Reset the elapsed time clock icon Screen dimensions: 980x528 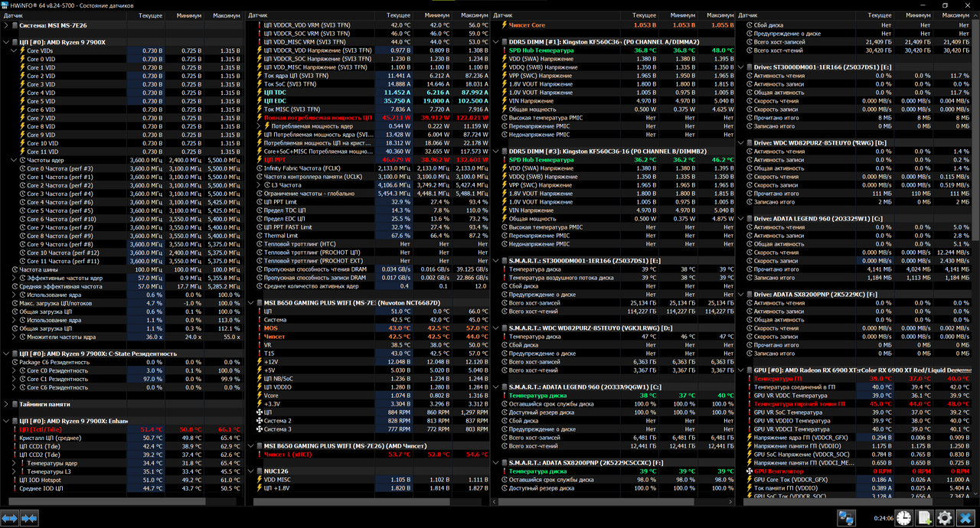coord(904,518)
